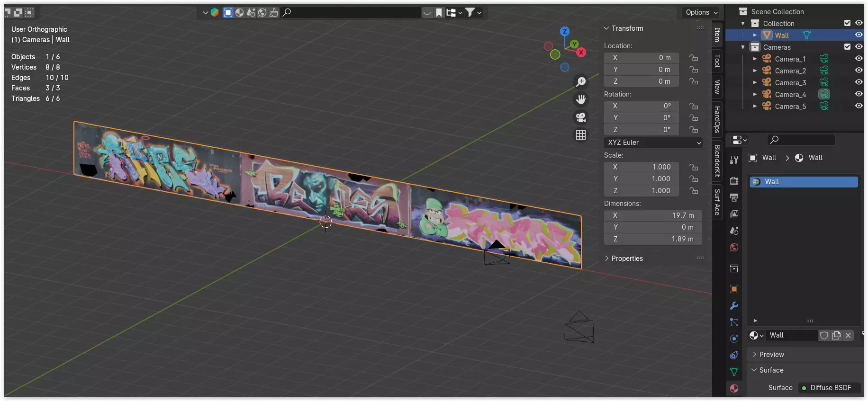Image resolution: width=868 pixels, height=401 pixels.
Task: Toggle Cameras collection exclude checkbox
Action: [x=847, y=47]
